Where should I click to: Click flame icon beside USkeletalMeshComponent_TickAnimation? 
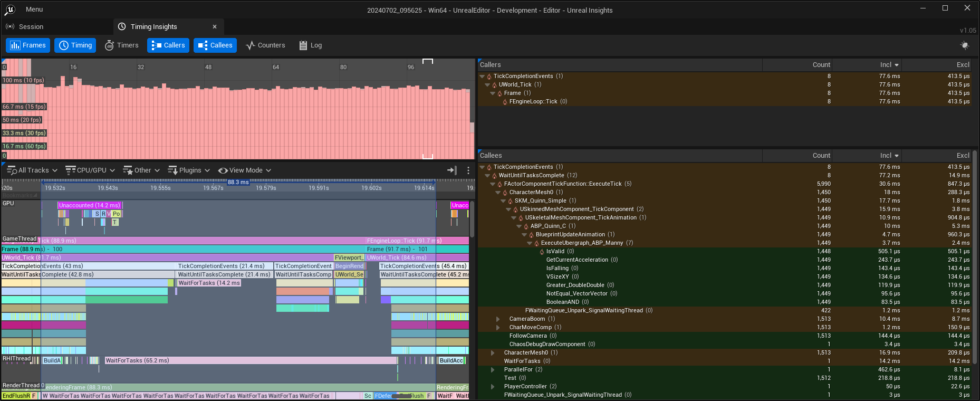click(x=521, y=218)
